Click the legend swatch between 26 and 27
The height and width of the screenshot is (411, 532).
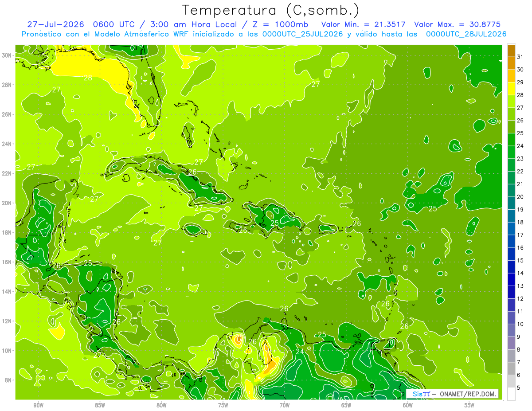pyautogui.click(x=511, y=114)
